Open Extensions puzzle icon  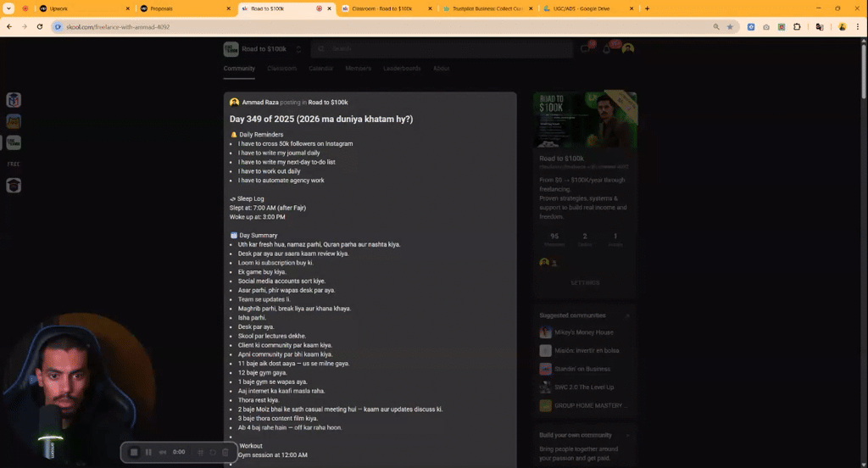(797, 26)
